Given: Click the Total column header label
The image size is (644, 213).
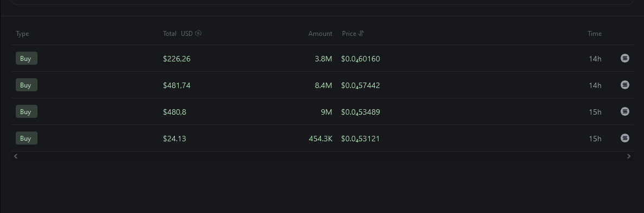Looking at the screenshot, I should (169, 33).
